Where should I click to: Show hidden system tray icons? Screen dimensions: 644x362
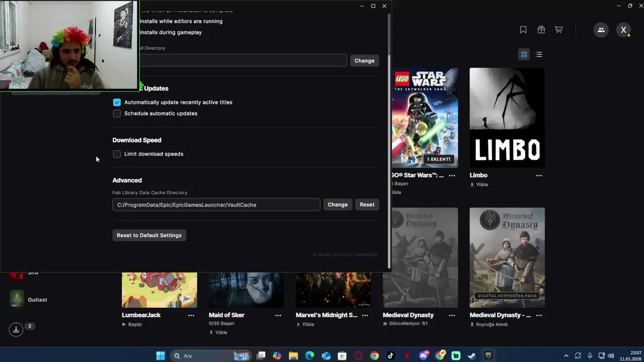click(566, 356)
